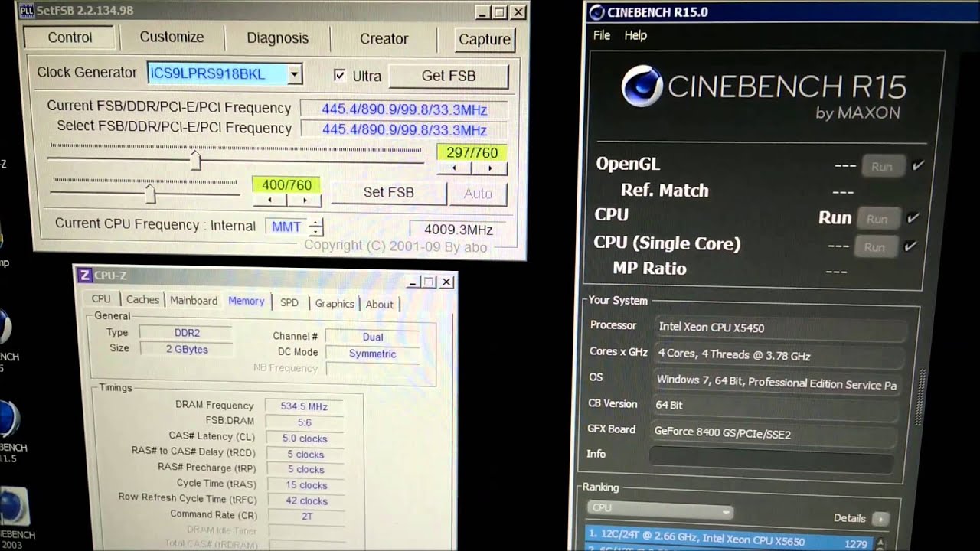Open the Capture tab in SetFSB
980x551 pixels.
[x=484, y=40]
